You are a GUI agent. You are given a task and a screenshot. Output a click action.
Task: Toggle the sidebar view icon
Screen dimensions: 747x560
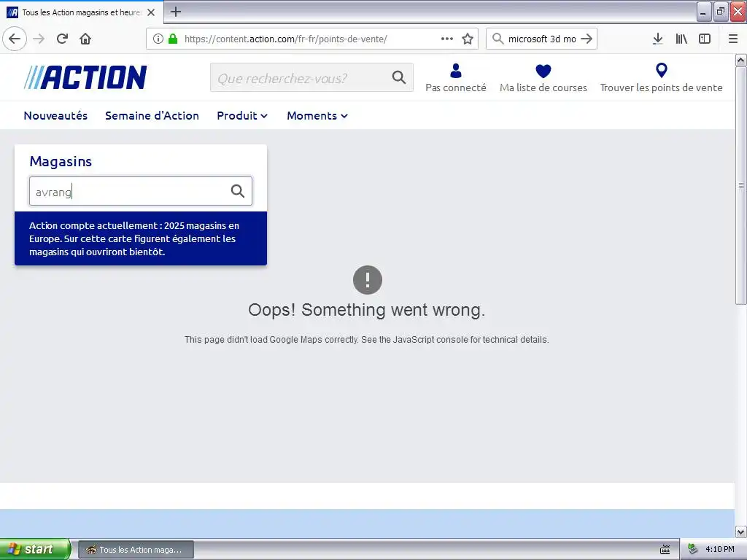(705, 39)
